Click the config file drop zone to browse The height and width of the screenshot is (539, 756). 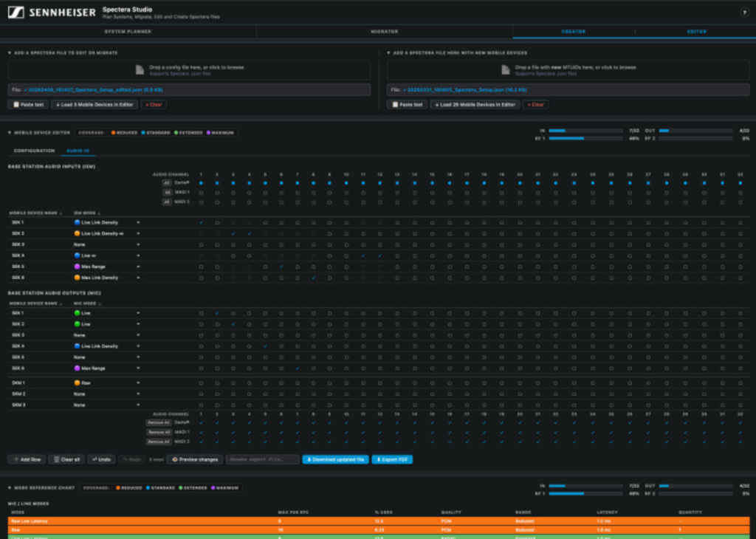pos(189,70)
